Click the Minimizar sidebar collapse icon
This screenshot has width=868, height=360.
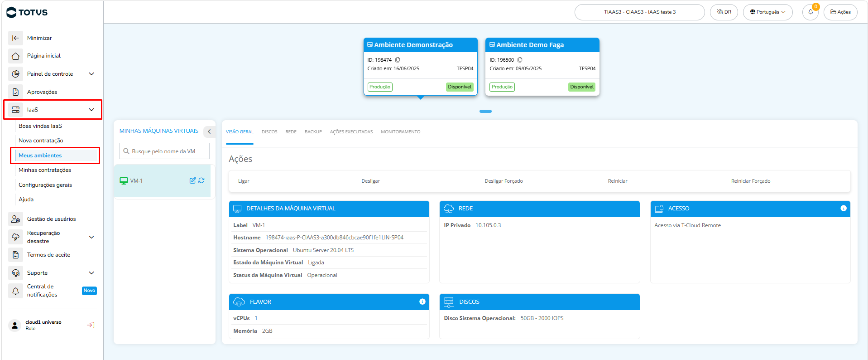pos(15,38)
